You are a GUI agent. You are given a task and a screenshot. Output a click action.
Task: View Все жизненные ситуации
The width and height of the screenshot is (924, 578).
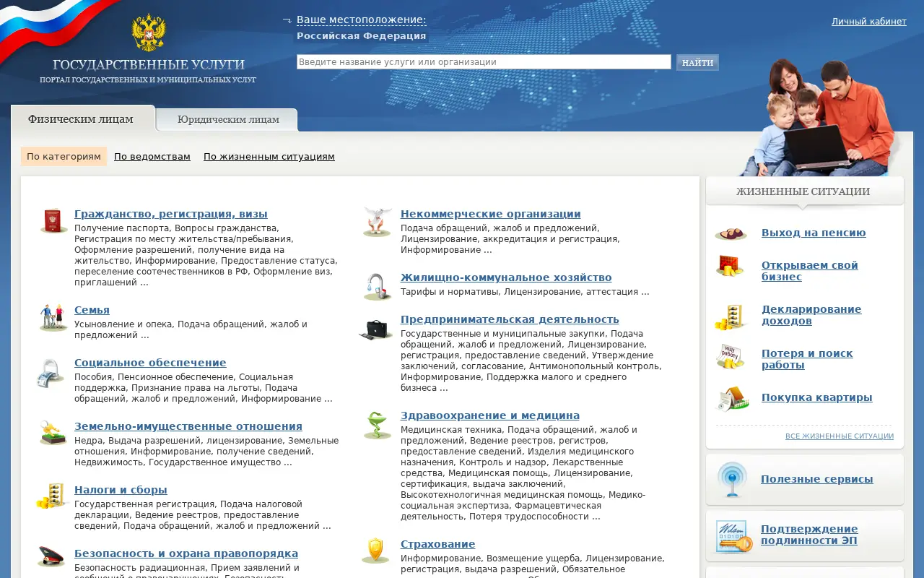(840, 436)
